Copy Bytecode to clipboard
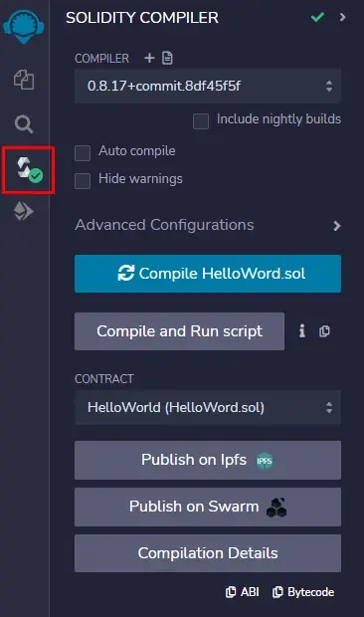 (x=303, y=592)
